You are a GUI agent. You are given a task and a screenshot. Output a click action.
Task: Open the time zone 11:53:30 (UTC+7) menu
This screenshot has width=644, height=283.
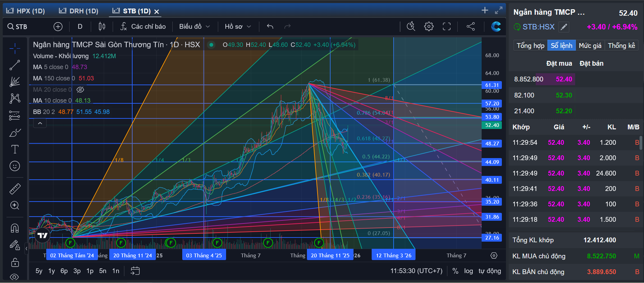[x=417, y=271]
